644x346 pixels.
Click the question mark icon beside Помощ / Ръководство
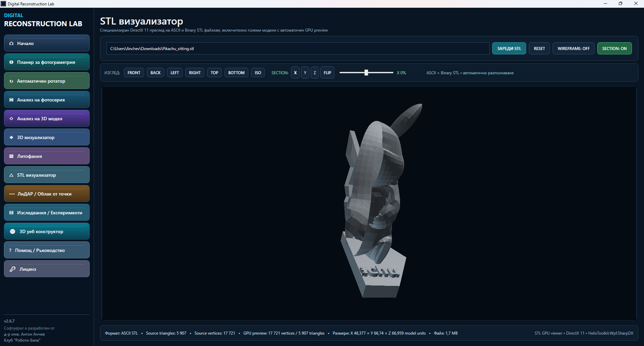[10, 250]
